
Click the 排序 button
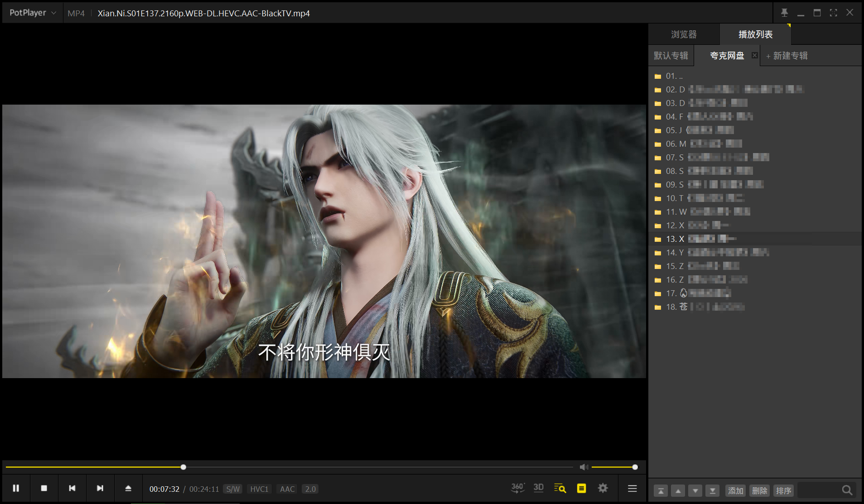tap(783, 490)
